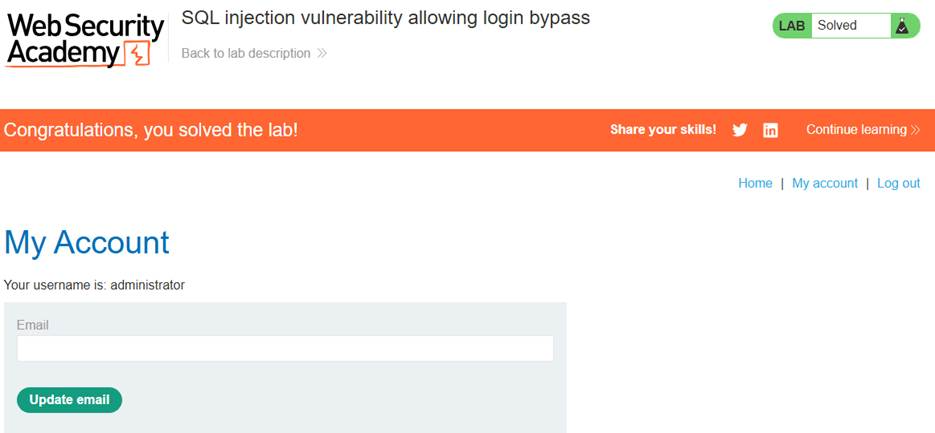Open Back to lab description link
935x433 pixels.
pyautogui.click(x=246, y=53)
